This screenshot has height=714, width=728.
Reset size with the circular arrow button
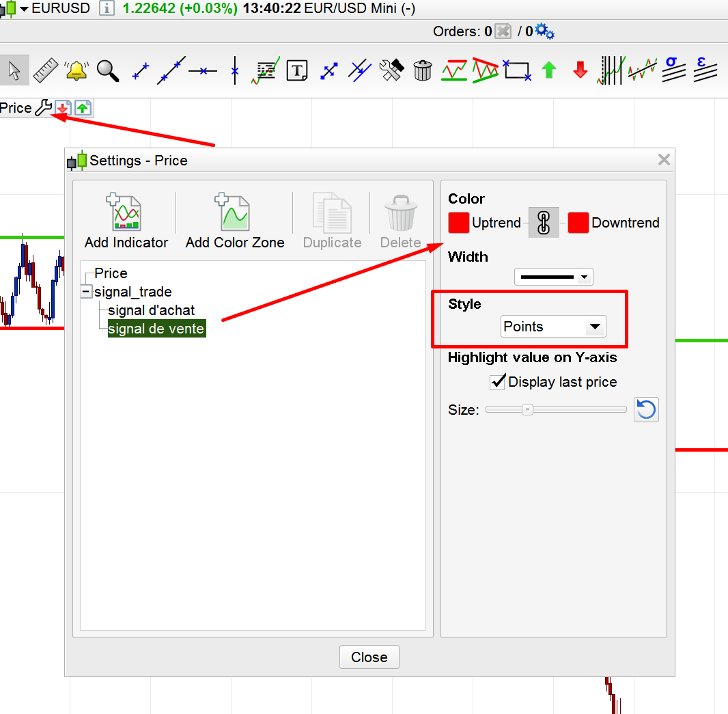point(646,410)
